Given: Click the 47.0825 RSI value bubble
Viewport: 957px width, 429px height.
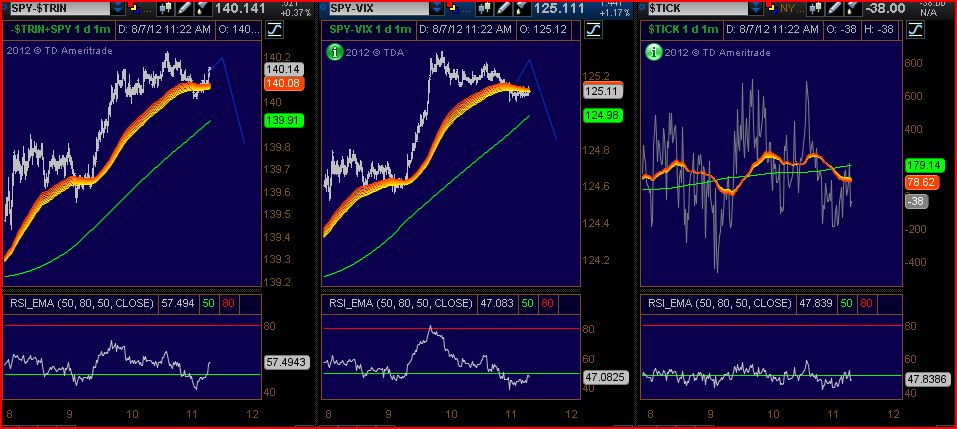Looking at the screenshot, I should [605, 377].
